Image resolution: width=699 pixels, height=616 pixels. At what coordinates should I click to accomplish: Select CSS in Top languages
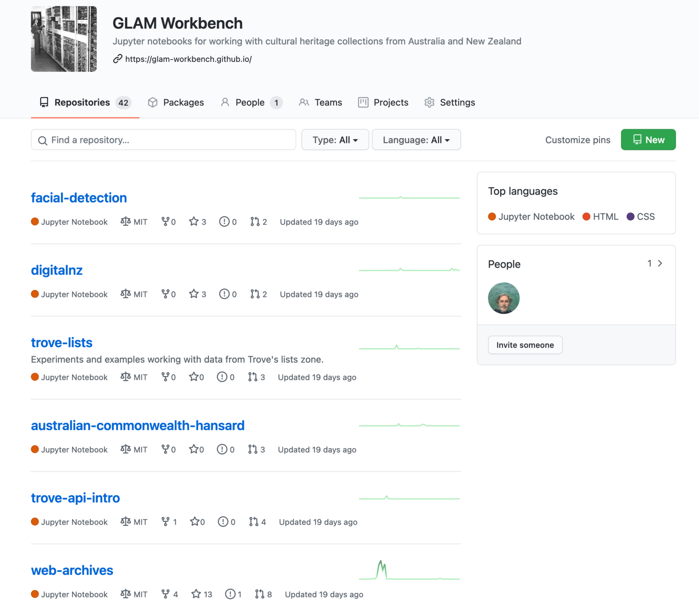641,217
